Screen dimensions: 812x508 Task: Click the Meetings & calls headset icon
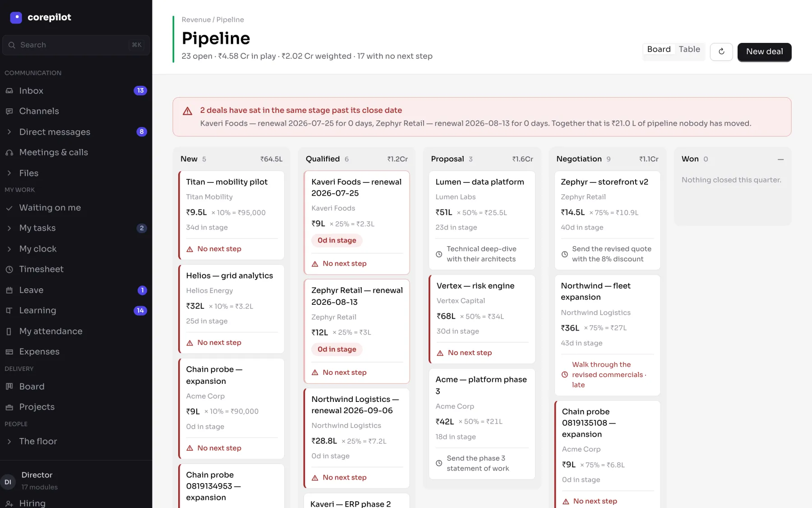point(9,153)
